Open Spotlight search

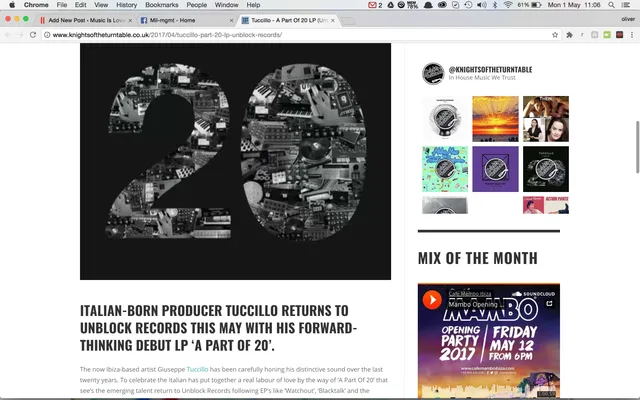point(611,5)
